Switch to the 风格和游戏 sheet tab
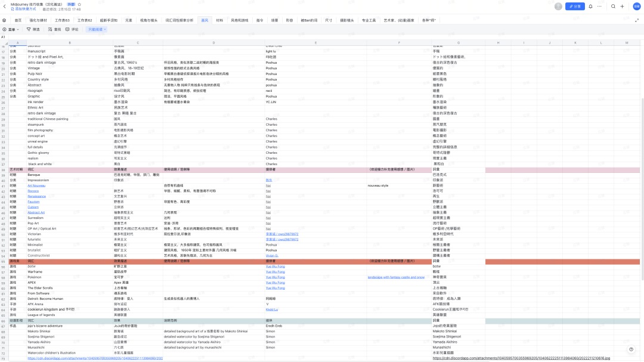Screen dimensions: 644x362 click(240, 20)
